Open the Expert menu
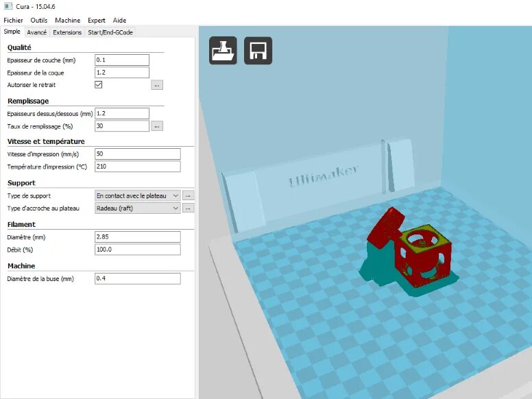The height and width of the screenshot is (399, 532). pyautogui.click(x=97, y=21)
